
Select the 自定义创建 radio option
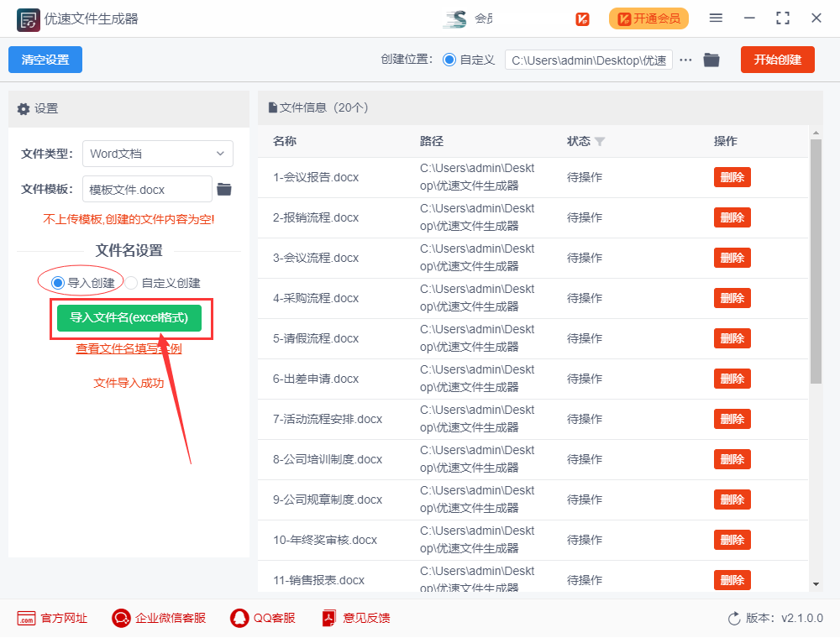pyautogui.click(x=131, y=283)
